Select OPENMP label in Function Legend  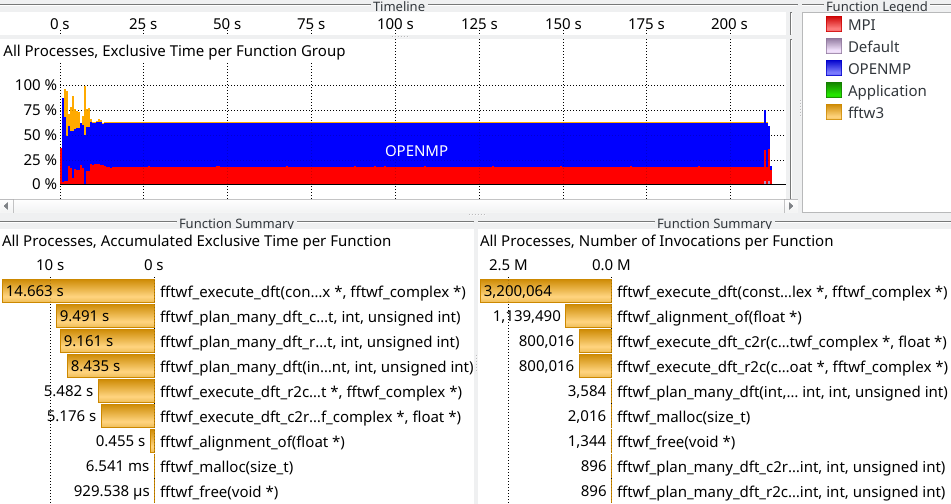[x=879, y=69]
